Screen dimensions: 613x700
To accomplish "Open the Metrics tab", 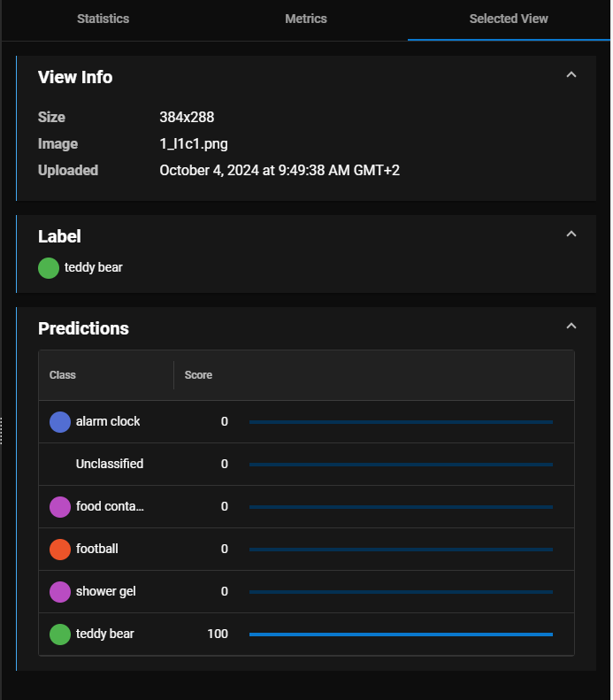I will click(306, 19).
